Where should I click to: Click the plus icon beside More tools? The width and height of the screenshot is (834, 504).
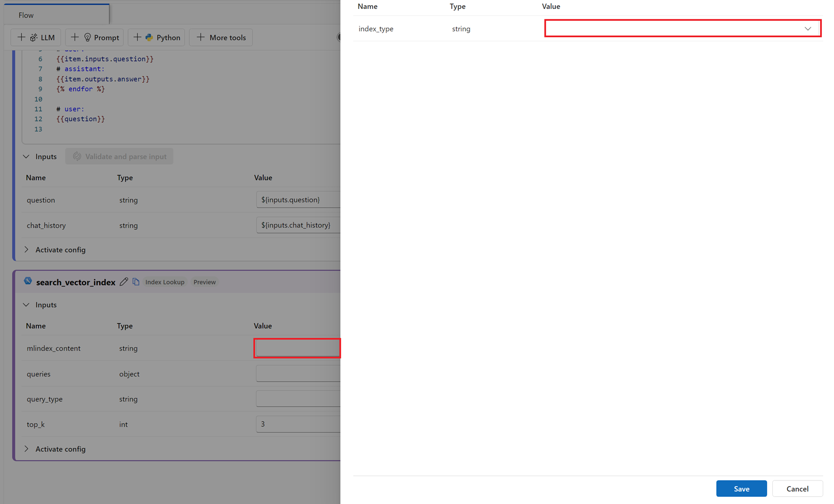(x=201, y=37)
